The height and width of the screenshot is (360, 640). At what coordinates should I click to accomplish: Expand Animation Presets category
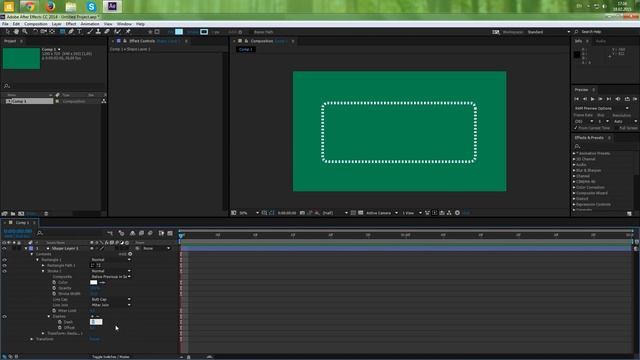point(574,153)
